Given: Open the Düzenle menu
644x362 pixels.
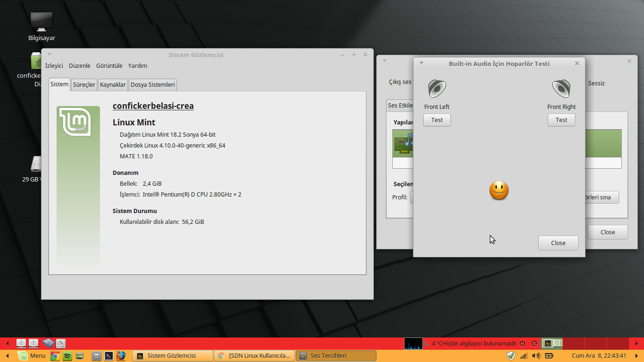Looking at the screenshot, I should pyautogui.click(x=80, y=66).
